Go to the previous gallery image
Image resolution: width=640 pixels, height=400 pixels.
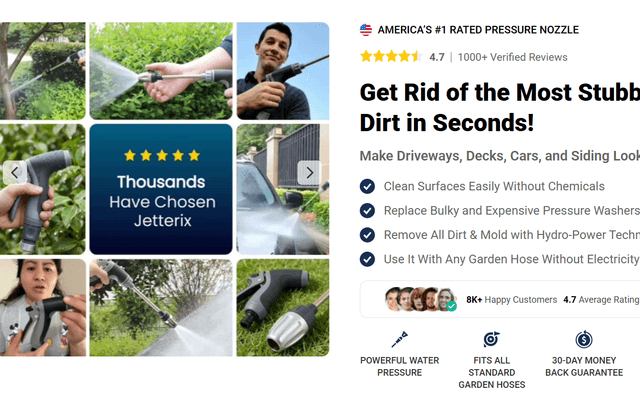click(15, 173)
